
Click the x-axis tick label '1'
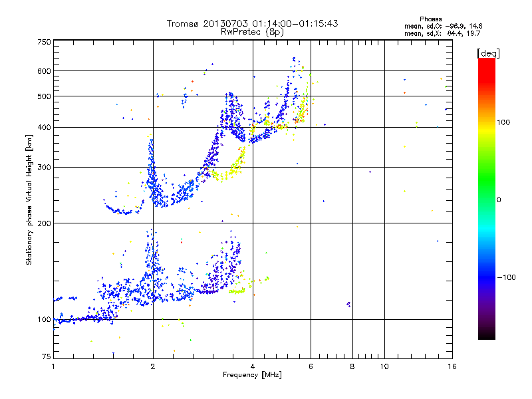(x=53, y=366)
